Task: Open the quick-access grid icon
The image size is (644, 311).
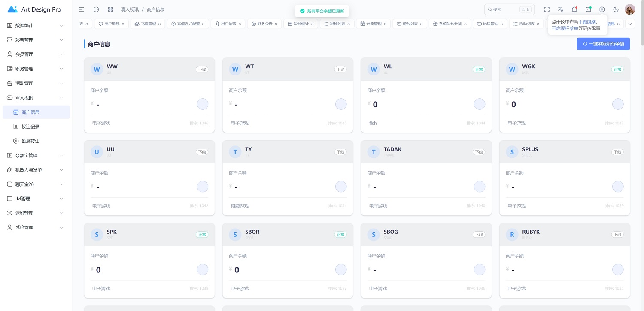Action: tap(110, 9)
